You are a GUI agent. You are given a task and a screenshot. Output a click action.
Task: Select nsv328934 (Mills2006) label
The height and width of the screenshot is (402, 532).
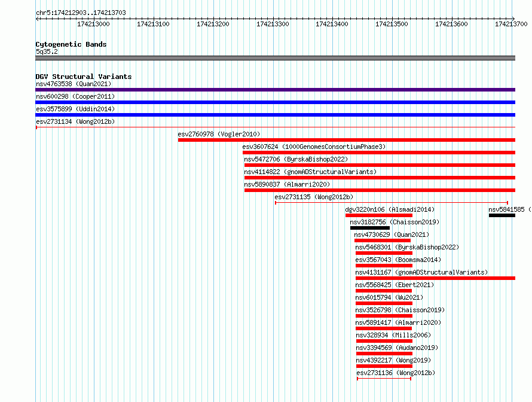point(393,335)
